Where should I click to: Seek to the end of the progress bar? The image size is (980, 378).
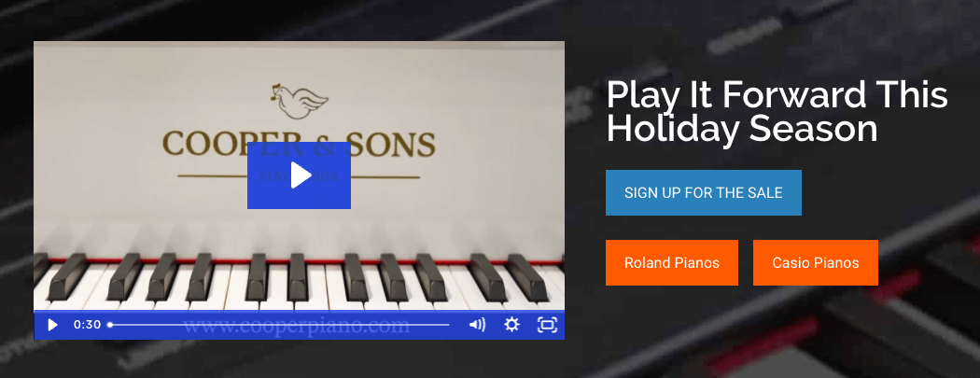pyautogui.click(x=448, y=325)
